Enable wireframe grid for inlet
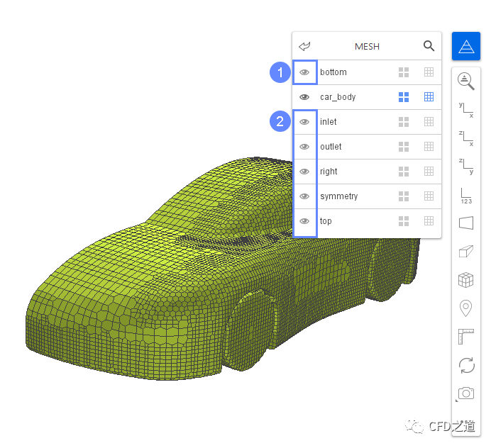The image size is (491, 448). coord(429,122)
